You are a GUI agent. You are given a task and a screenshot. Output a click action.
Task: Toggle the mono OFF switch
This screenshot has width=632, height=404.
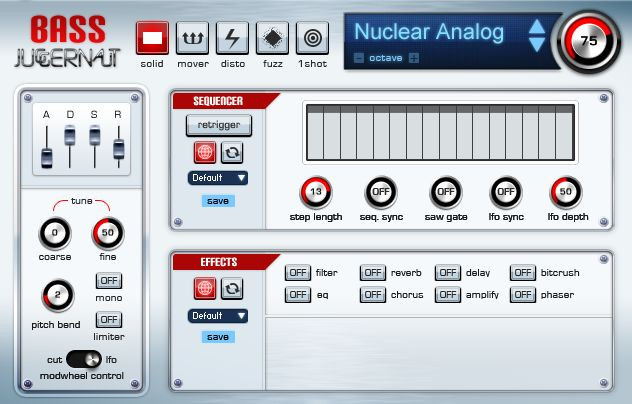(x=109, y=281)
